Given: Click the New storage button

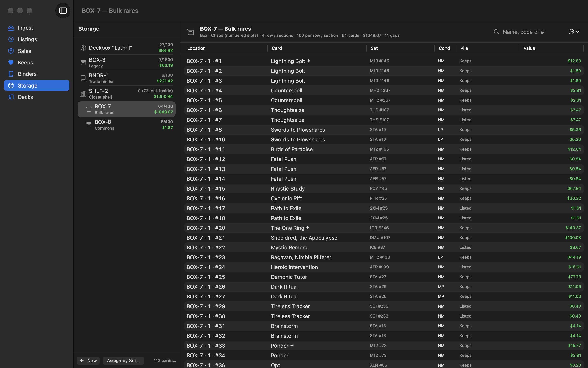Looking at the screenshot, I should click(88, 360).
